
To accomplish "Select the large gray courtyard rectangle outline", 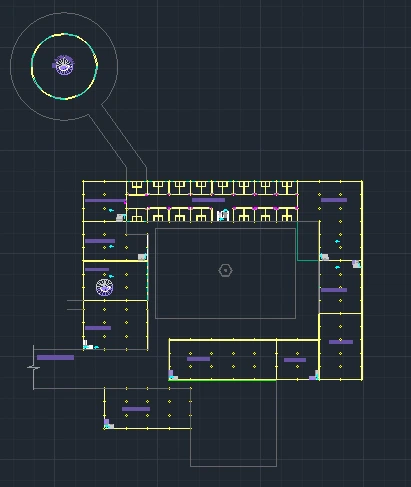I will point(225,273).
